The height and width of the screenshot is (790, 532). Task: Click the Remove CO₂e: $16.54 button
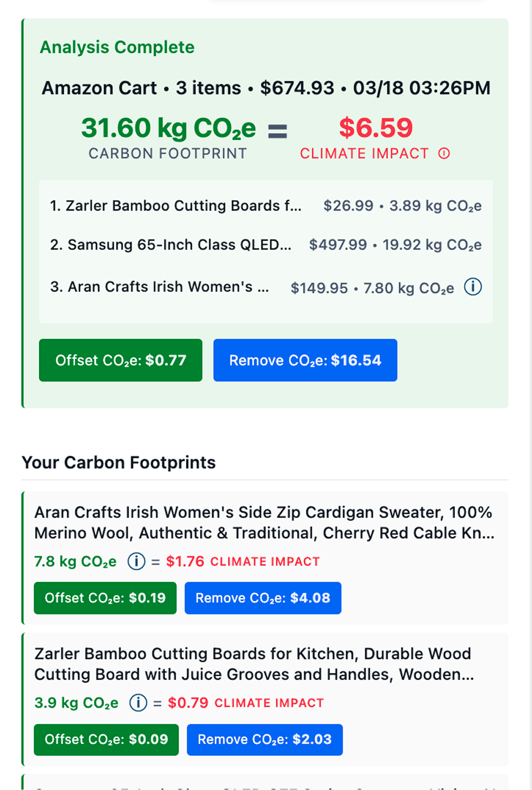point(305,360)
